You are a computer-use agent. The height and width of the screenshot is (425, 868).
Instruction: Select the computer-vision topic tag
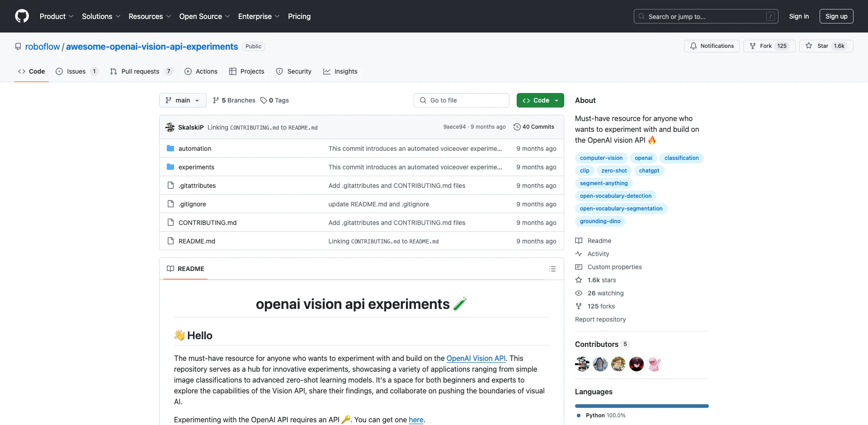tap(601, 158)
